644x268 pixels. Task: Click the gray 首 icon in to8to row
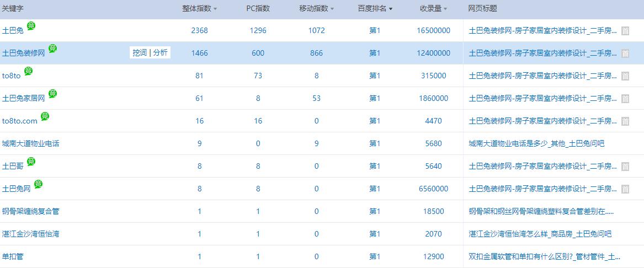click(625, 76)
